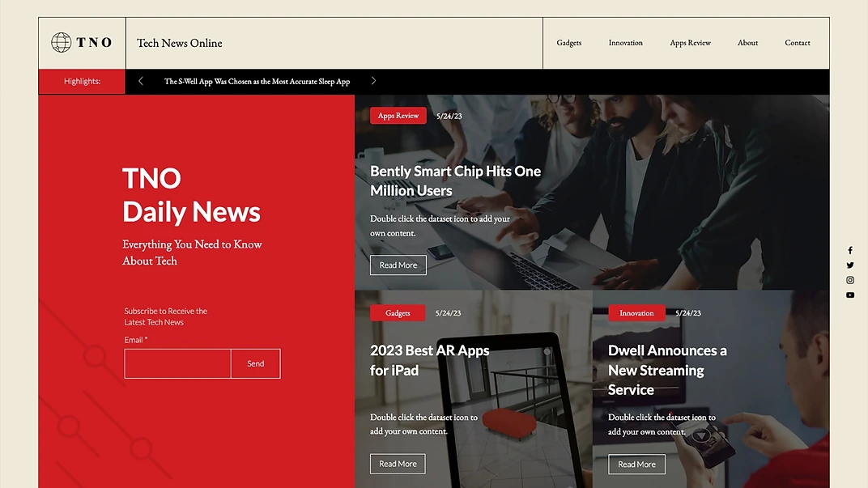
Task: Open the Gadgets menu item
Action: pos(568,42)
